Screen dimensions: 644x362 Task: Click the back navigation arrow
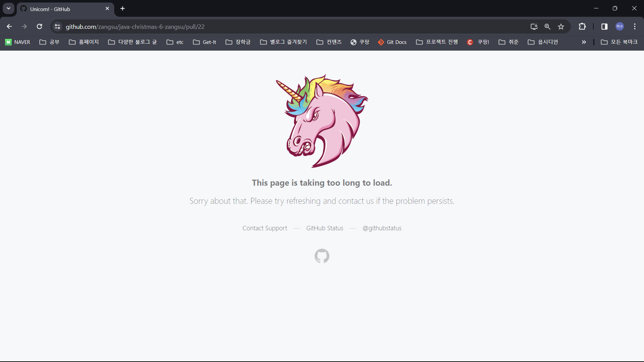coord(9,26)
